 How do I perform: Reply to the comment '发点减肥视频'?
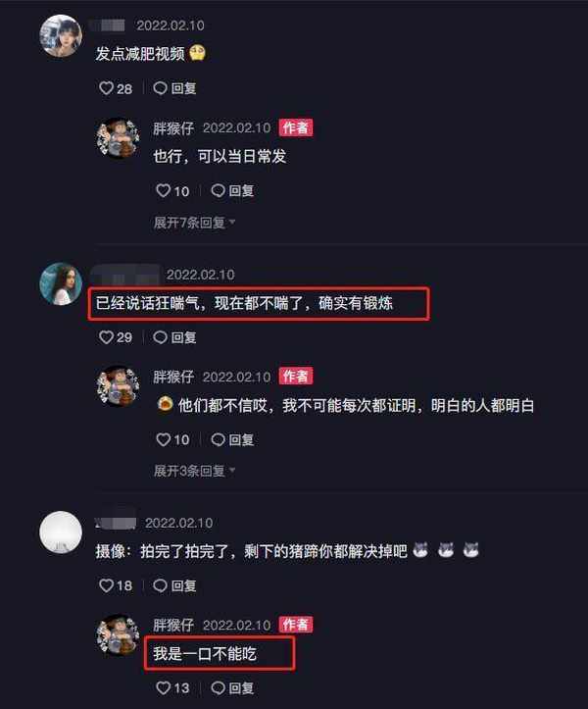point(174,88)
